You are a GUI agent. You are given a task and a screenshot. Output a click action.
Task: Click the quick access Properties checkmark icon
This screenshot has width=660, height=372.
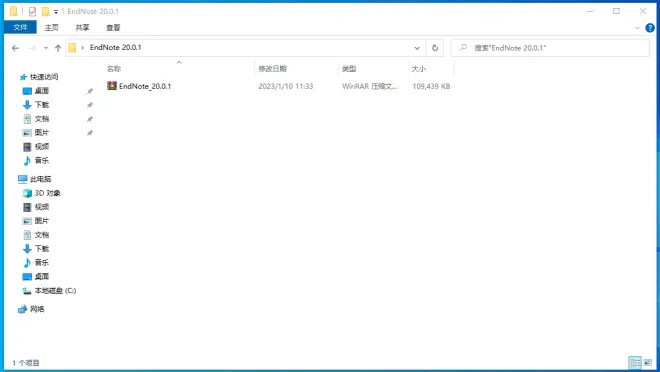click(x=32, y=11)
